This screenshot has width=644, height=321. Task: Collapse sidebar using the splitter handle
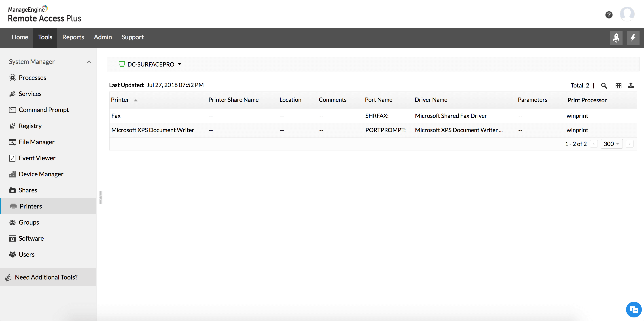[x=100, y=197]
